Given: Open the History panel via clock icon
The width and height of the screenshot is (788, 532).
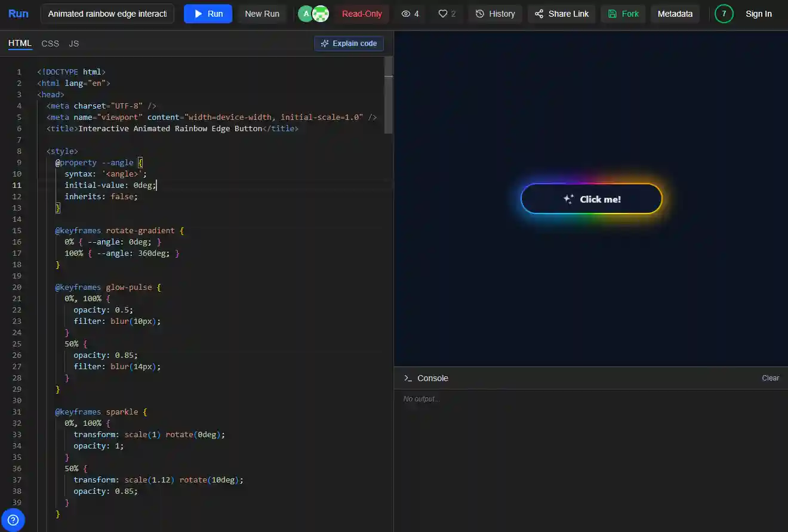Looking at the screenshot, I should click(481, 14).
